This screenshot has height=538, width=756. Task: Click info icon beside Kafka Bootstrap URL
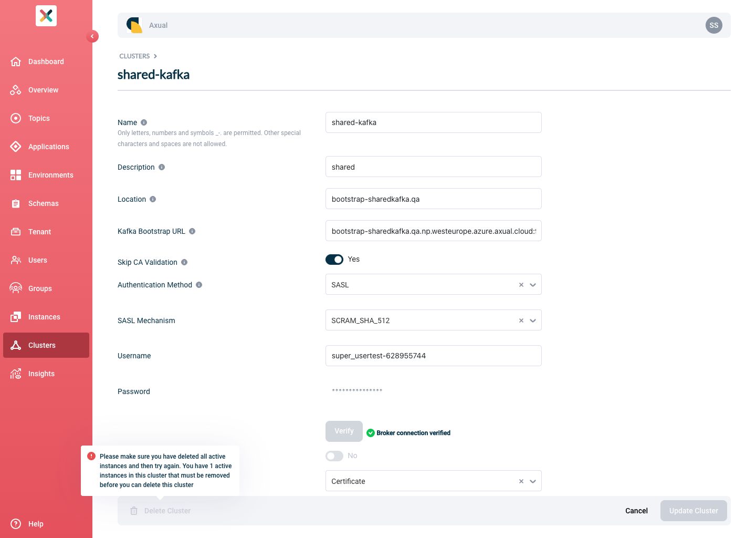click(x=192, y=231)
